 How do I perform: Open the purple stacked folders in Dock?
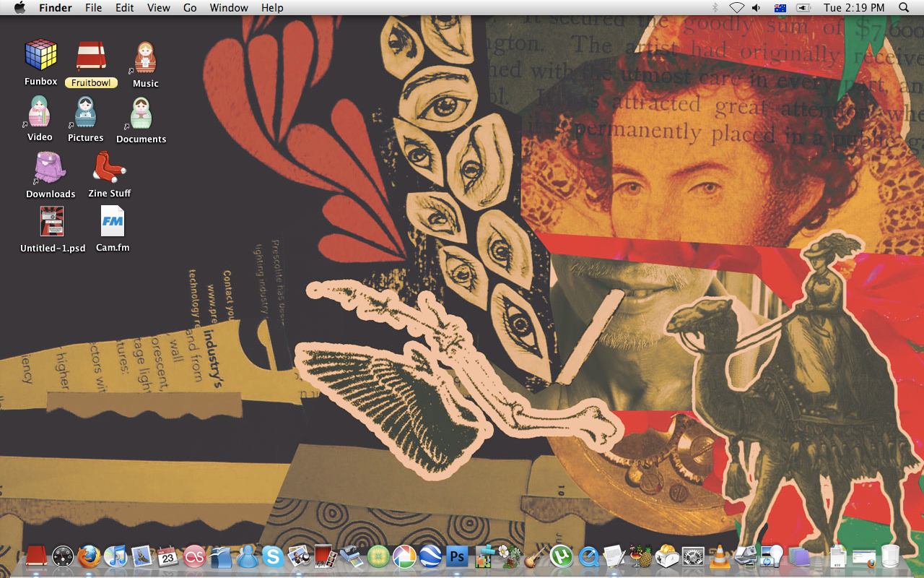point(798,556)
